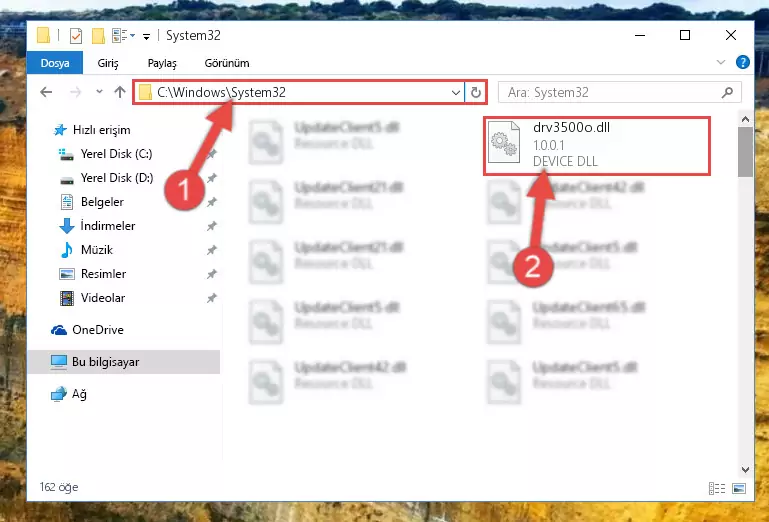This screenshot has height=522, width=769.
Task: Minimize the System32 window
Action: tap(640, 35)
